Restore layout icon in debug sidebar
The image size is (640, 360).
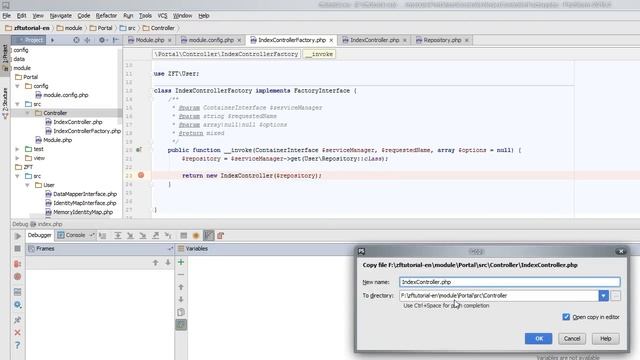click(18, 292)
